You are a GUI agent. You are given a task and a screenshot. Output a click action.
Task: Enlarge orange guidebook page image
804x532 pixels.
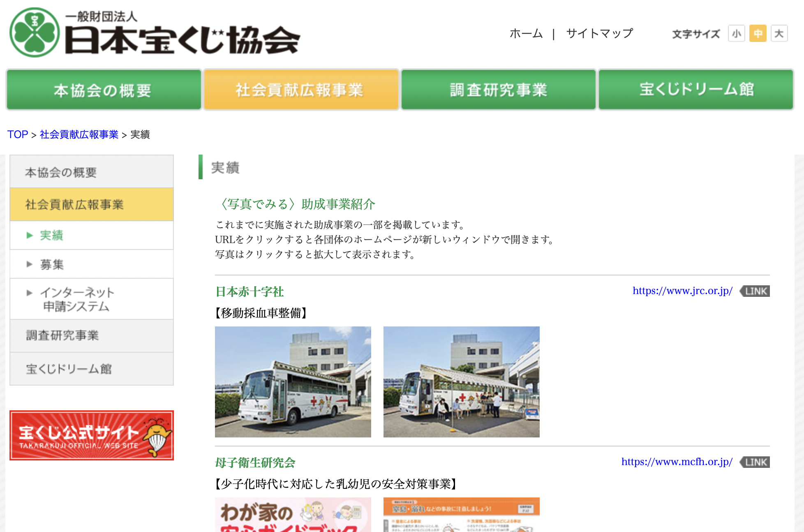[462, 515]
